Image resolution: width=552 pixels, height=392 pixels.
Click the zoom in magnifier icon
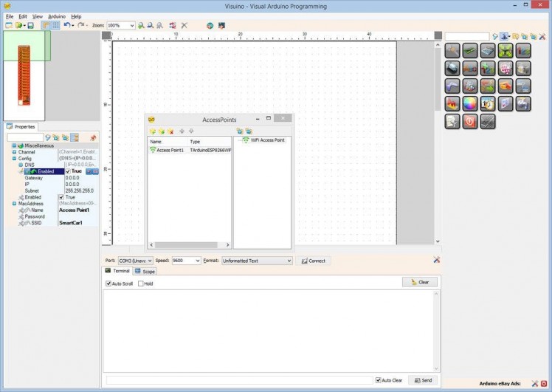(142, 25)
